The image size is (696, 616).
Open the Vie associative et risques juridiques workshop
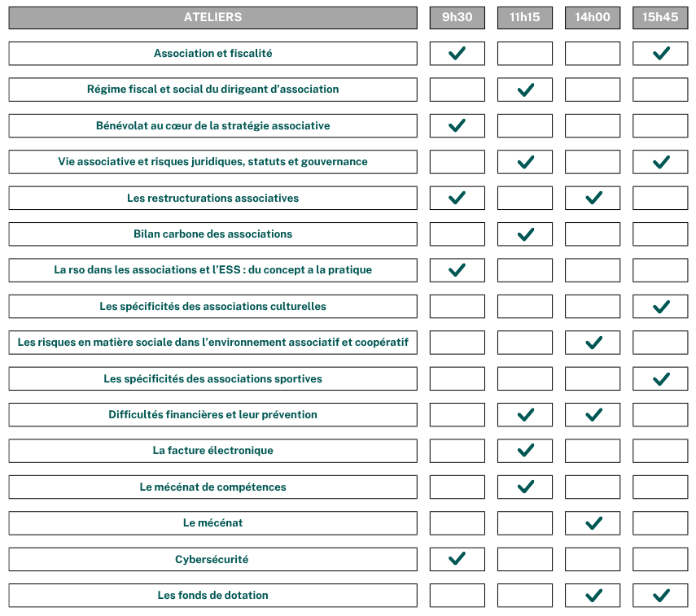(212, 162)
